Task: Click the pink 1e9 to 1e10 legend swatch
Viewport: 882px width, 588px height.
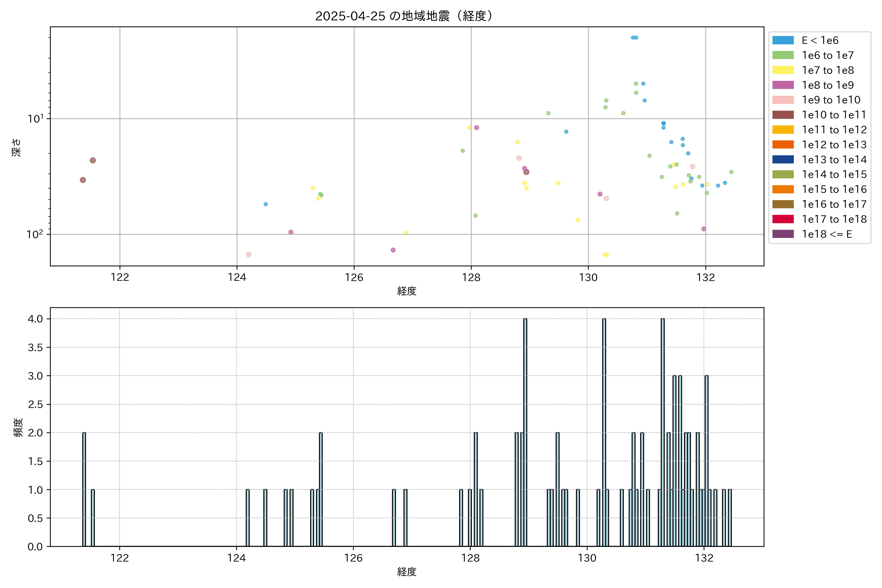Action: [x=783, y=100]
